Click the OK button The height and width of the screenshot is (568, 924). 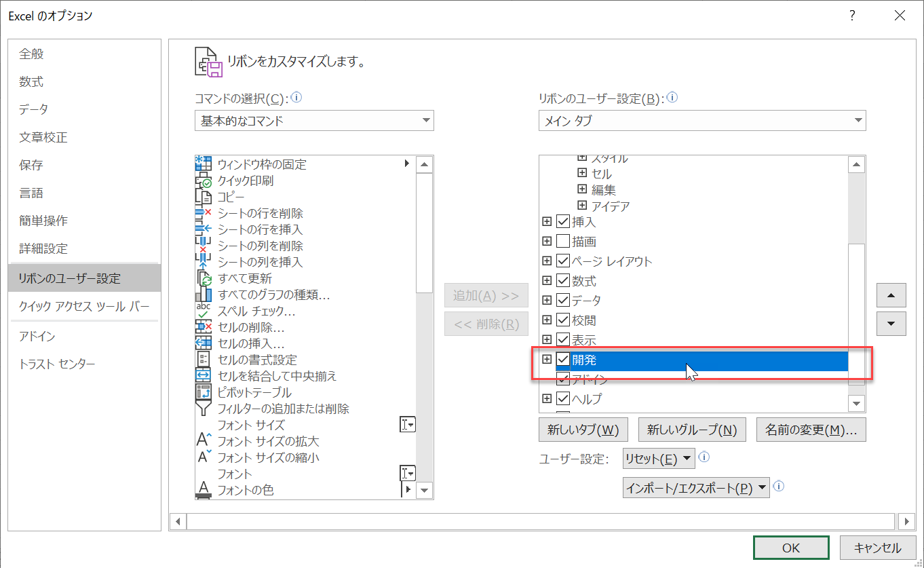(x=791, y=548)
